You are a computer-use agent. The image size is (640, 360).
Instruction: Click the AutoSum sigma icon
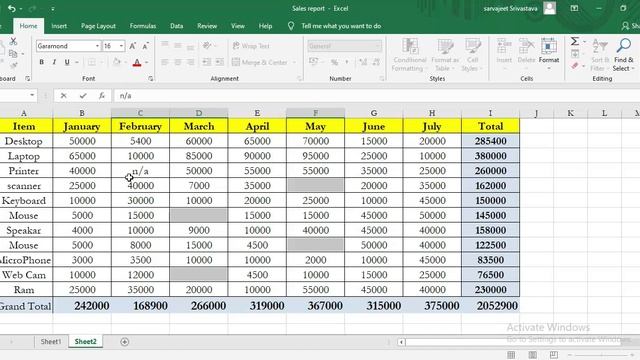coord(575,41)
